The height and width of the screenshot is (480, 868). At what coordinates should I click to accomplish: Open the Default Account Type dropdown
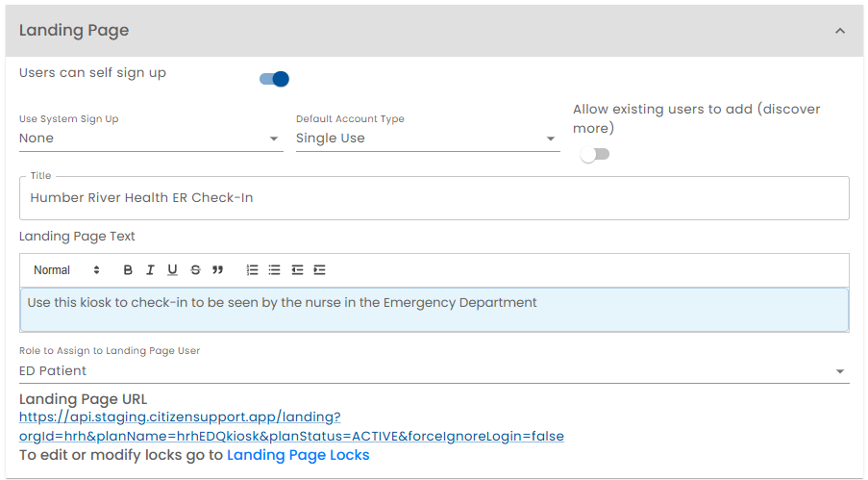tap(427, 139)
